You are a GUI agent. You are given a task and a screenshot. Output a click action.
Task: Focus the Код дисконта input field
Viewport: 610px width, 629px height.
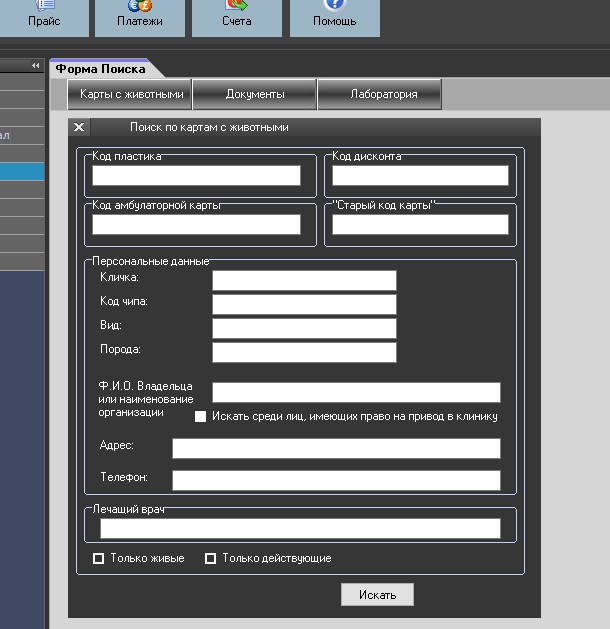click(x=420, y=176)
